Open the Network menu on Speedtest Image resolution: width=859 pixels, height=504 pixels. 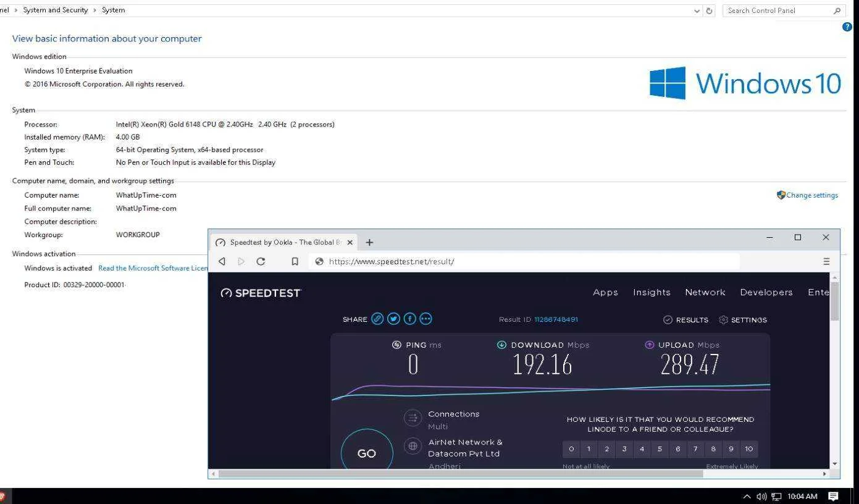[705, 292]
